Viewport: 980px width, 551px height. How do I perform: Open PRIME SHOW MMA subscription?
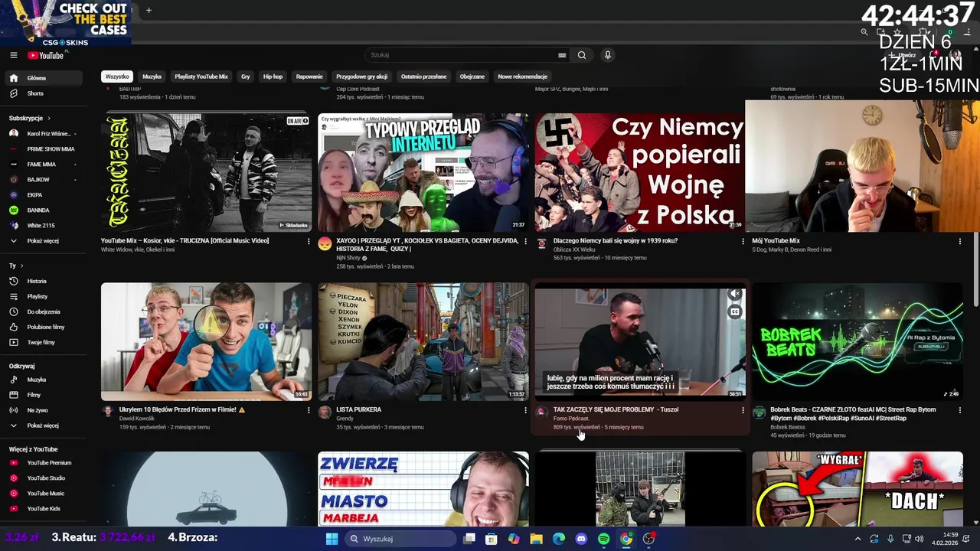coord(44,149)
